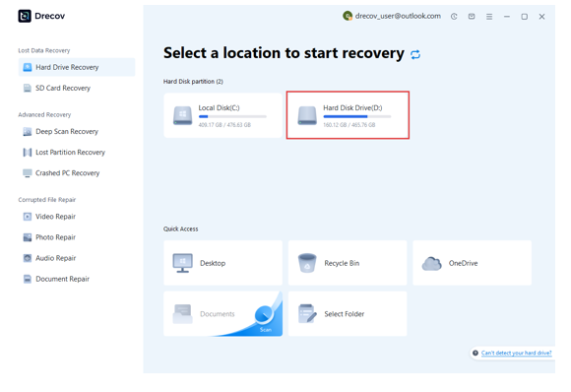Click the Lost Partition Recovery icon
The width and height of the screenshot is (571, 392).
pyautogui.click(x=28, y=153)
